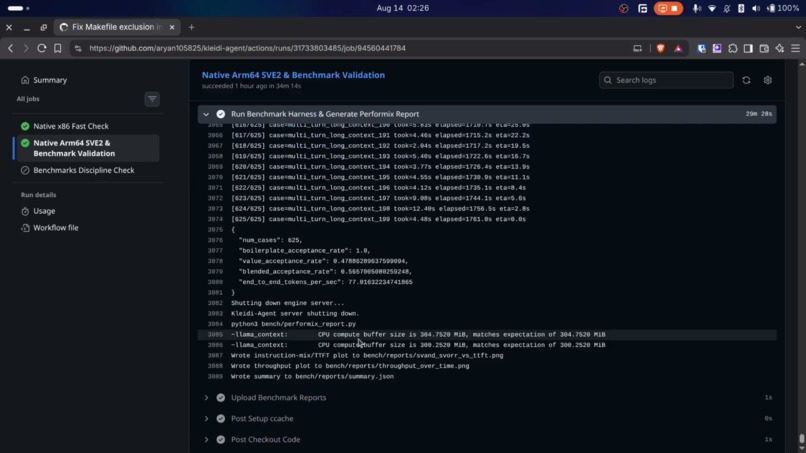
Task: Open the Usage run details
Action: pos(44,211)
